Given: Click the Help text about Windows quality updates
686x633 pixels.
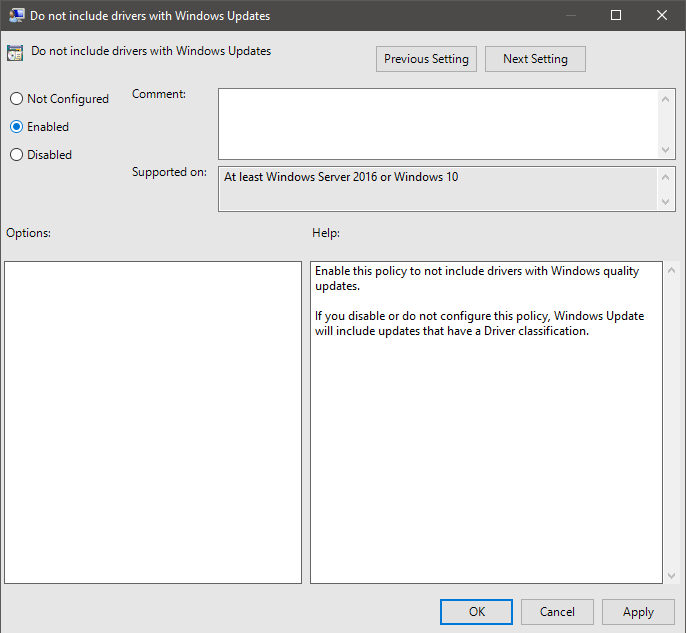Looking at the screenshot, I should pos(477,278).
